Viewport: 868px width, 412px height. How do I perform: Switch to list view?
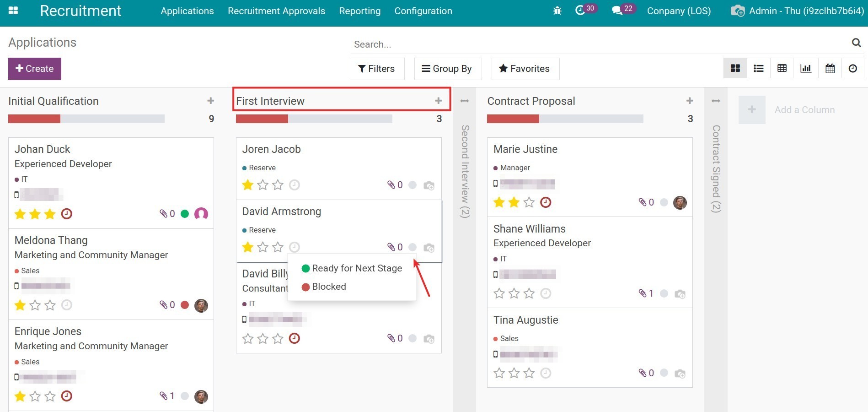pyautogui.click(x=758, y=68)
